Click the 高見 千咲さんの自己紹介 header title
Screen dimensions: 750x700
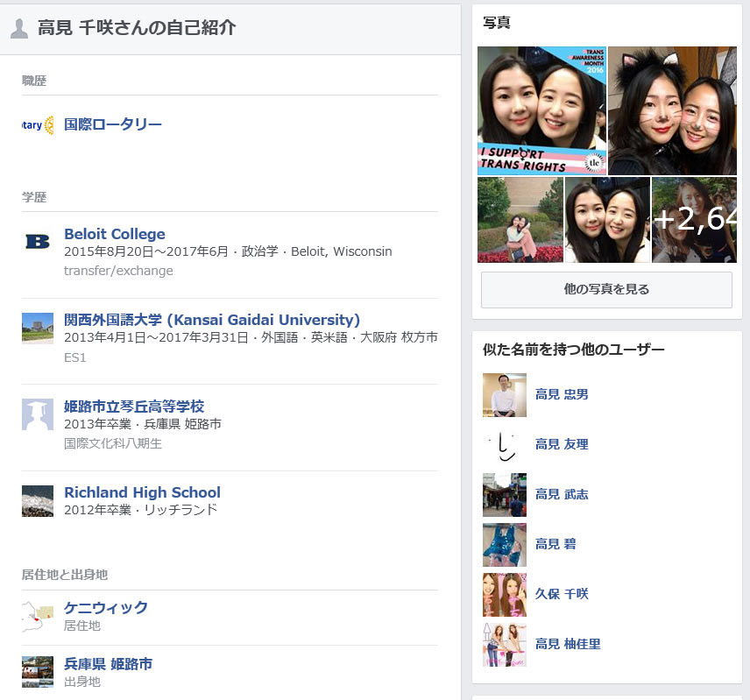(x=137, y=28)
